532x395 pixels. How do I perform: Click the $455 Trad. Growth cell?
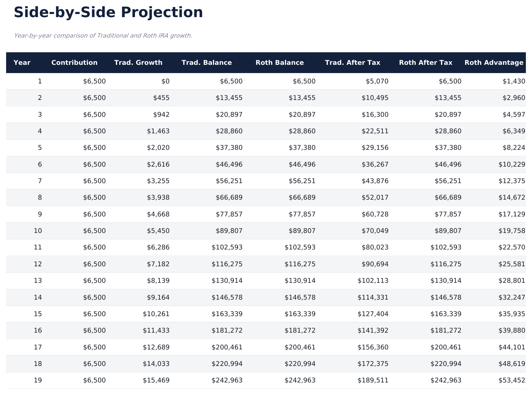click(x=162, y=98)
